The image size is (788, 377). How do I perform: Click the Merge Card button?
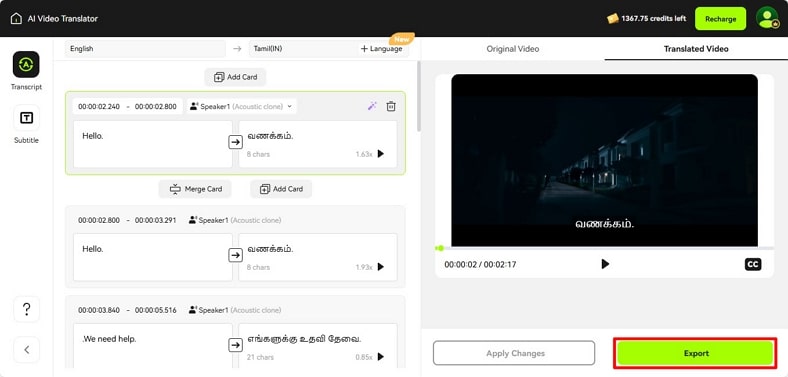tap(195, 189)
